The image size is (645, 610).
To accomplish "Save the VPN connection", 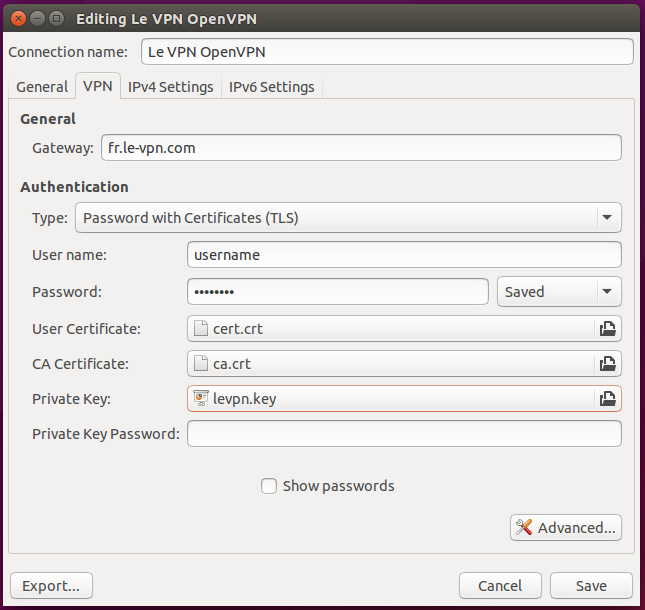I will (x=591, y=585).
